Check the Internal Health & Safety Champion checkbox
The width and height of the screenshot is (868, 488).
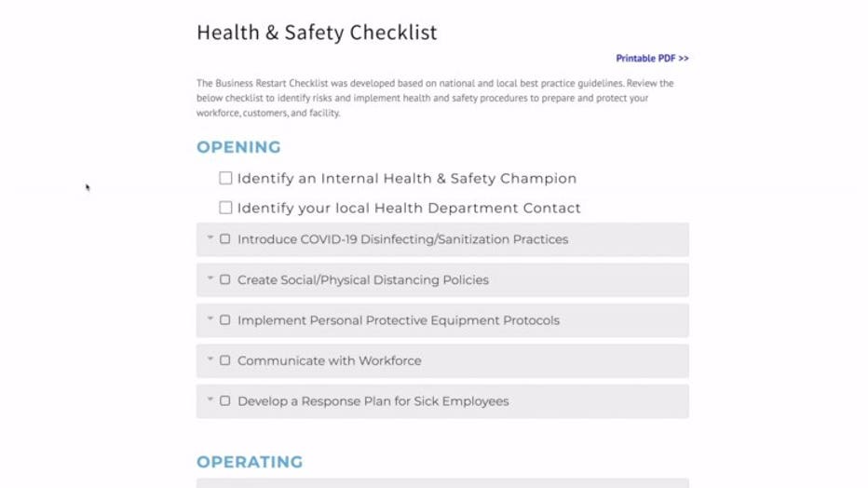(x=225, y=178)
